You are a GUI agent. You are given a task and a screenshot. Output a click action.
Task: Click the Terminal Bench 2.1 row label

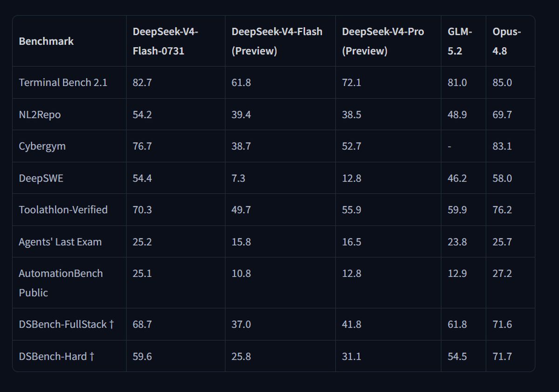coord(63,82)
